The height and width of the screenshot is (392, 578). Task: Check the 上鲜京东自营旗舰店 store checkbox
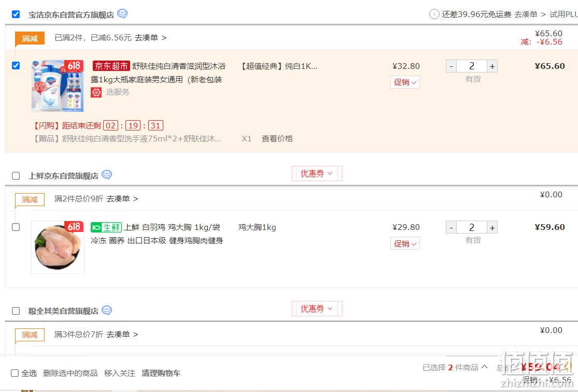(16, 176)
